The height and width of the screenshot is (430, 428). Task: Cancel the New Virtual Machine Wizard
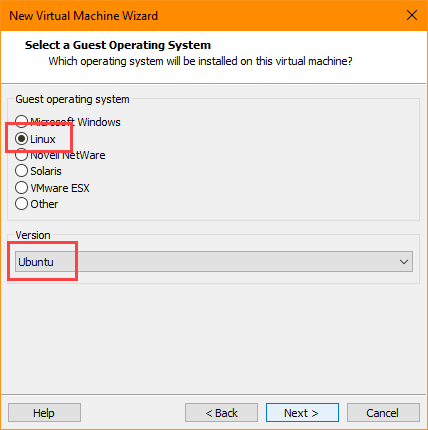(383, 413)
